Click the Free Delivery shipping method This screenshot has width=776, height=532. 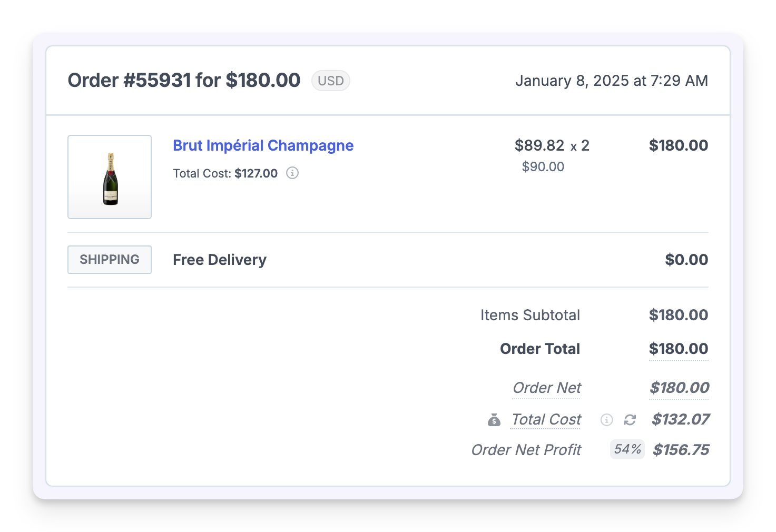[x=220, y=260]
